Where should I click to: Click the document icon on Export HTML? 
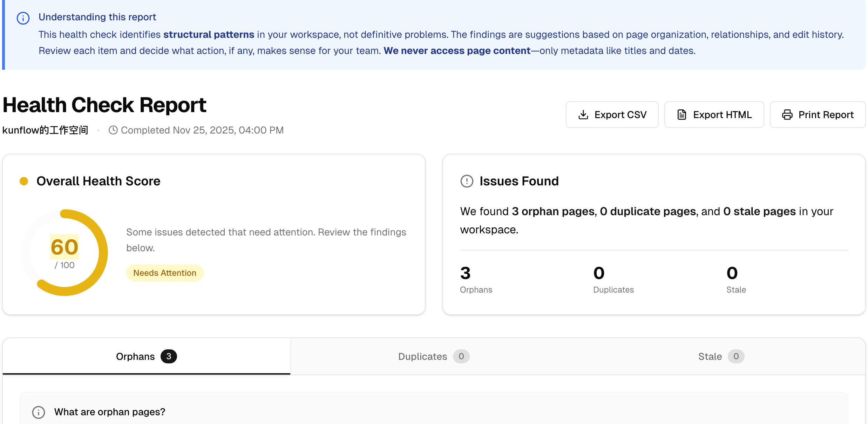coord(681,115)
